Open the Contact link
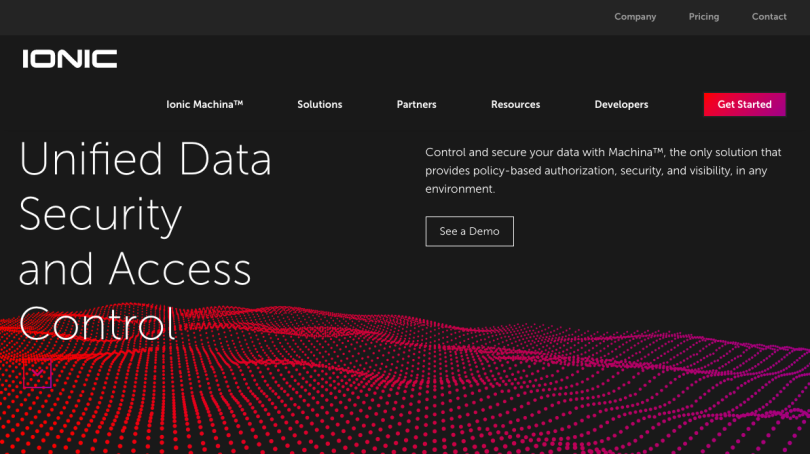This screenshot has width=810, height=454. [x=769, y=17]
